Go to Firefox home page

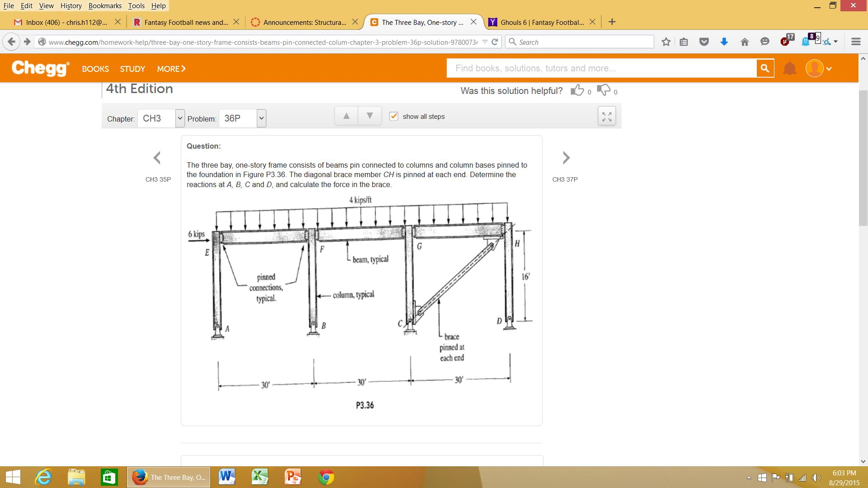tap(745, 42)
